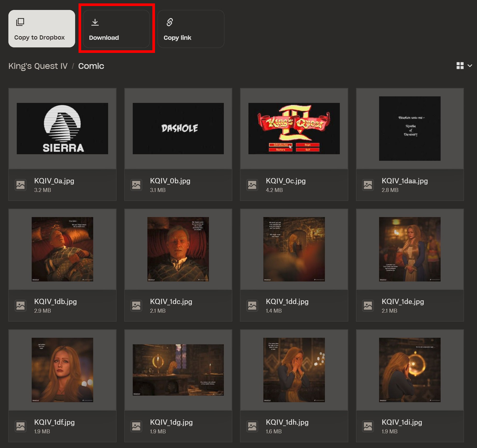Click the image file icon beside KQIV_1dg.jpg
This screenshot has width=477, height=448.
[x=136, y=427]
